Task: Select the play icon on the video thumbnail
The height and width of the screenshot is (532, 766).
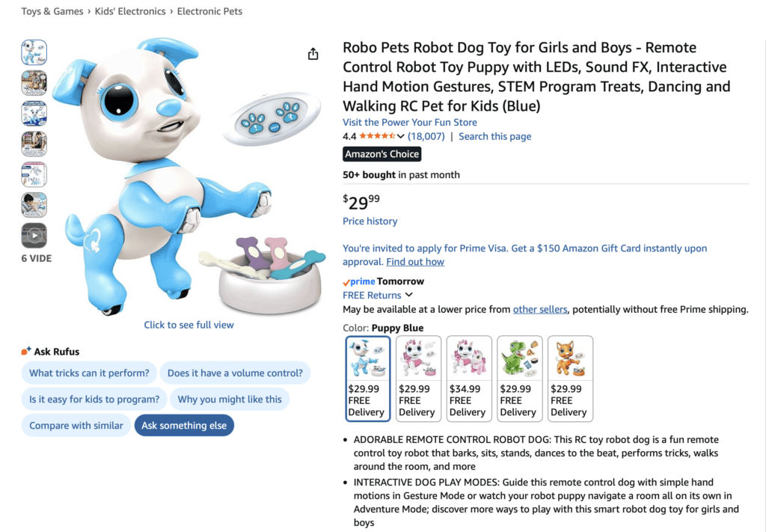Action: [x=34, y=235]
